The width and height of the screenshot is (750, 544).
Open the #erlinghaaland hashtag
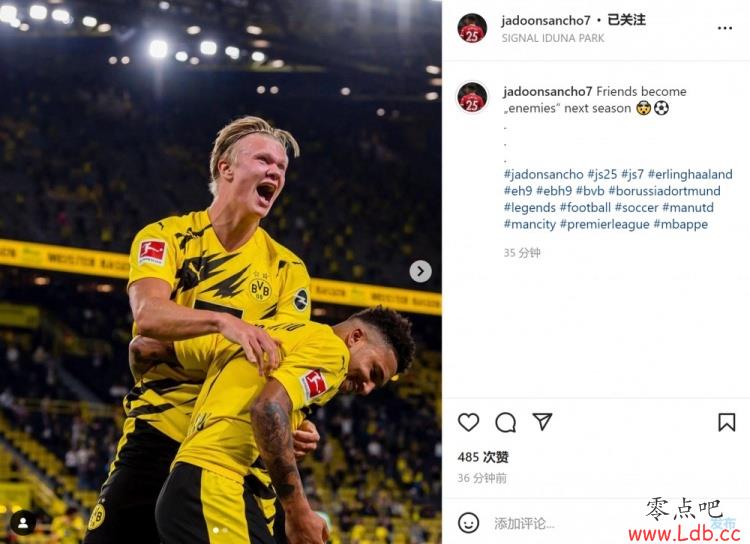coord(690,174)
